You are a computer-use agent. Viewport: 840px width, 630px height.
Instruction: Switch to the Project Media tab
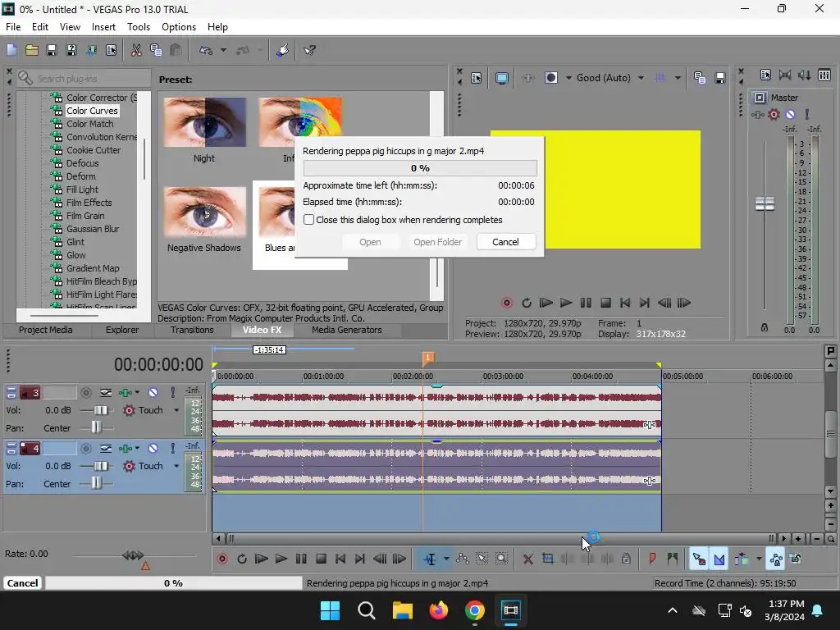pos(46,330)
